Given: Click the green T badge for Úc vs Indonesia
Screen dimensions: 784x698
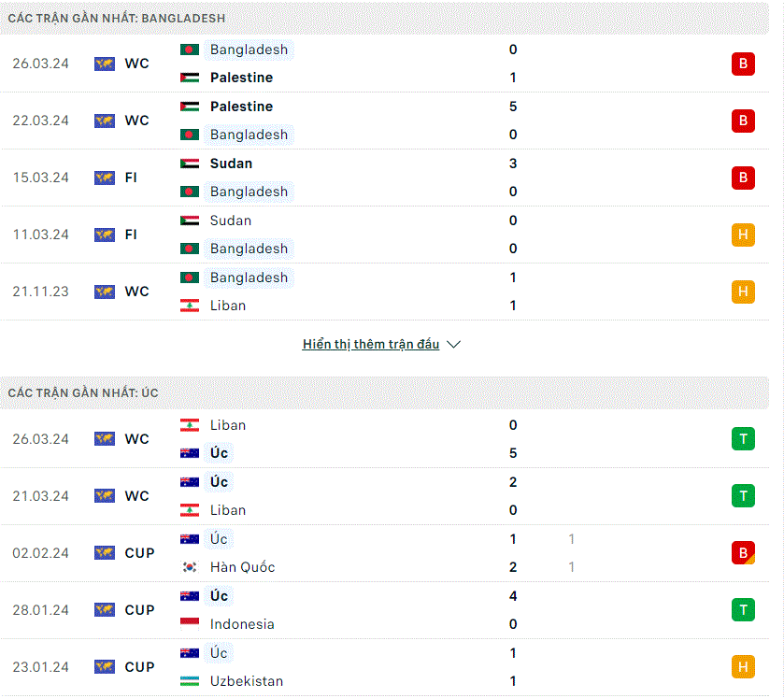Looking at the screenshot, I should 743,610.
